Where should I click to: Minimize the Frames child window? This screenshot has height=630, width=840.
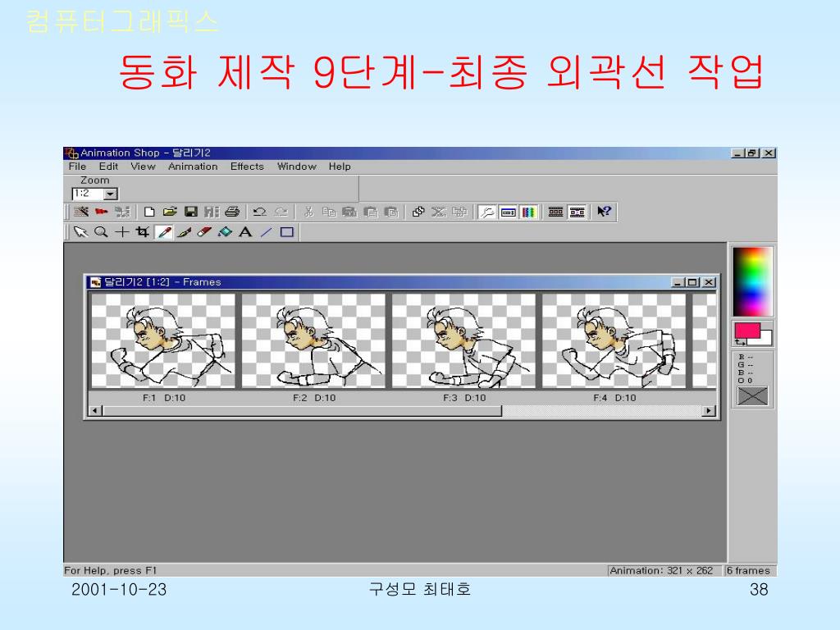[678, 282]
